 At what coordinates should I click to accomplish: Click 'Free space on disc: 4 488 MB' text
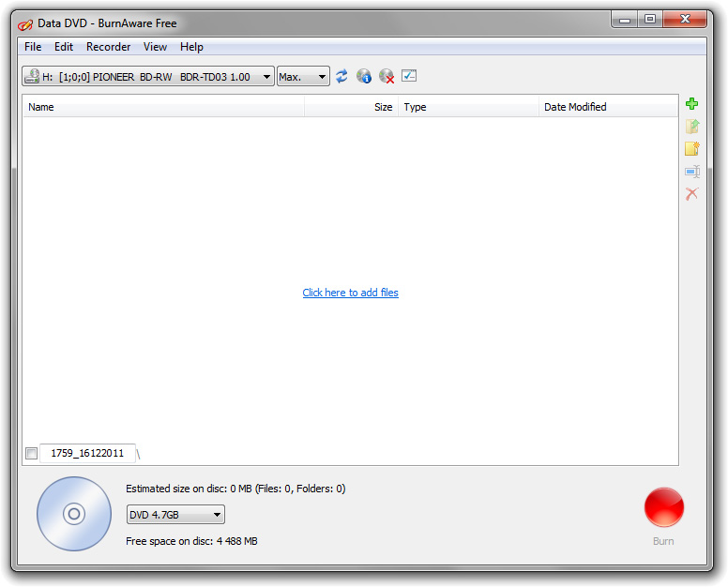tap(191, 541)
